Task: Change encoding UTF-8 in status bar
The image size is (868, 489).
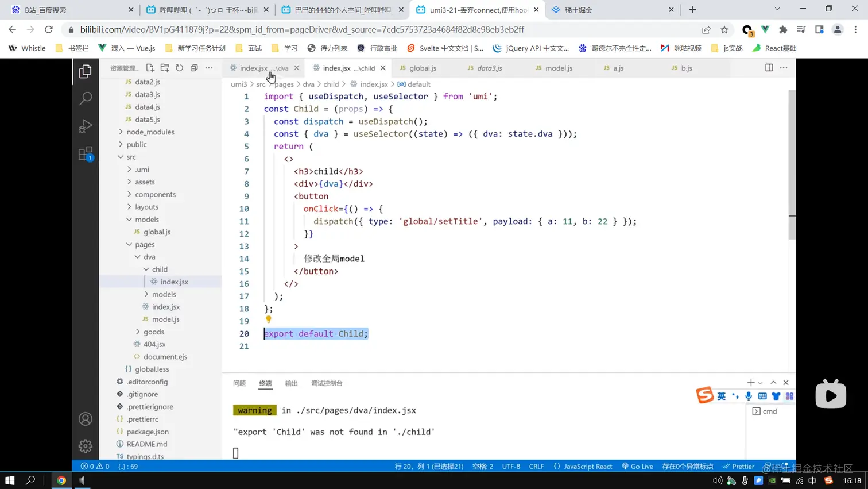Action: pyautogui.click(x=511, y=467)
